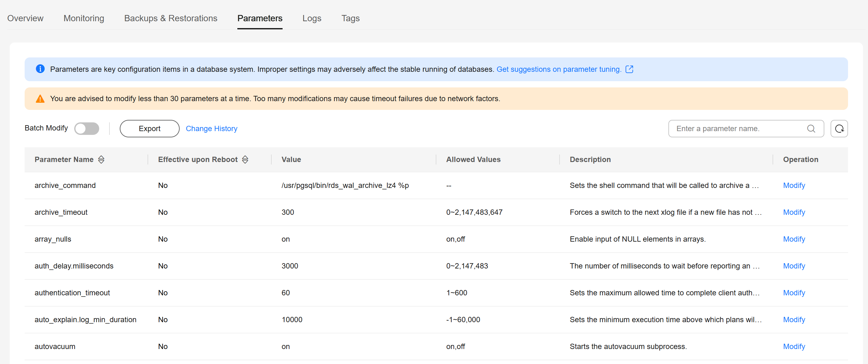The height and width of the screenshot is (364, 868).
Task: Open Get suggestions on parameter tuning link
Action: (x=558, y=69)
